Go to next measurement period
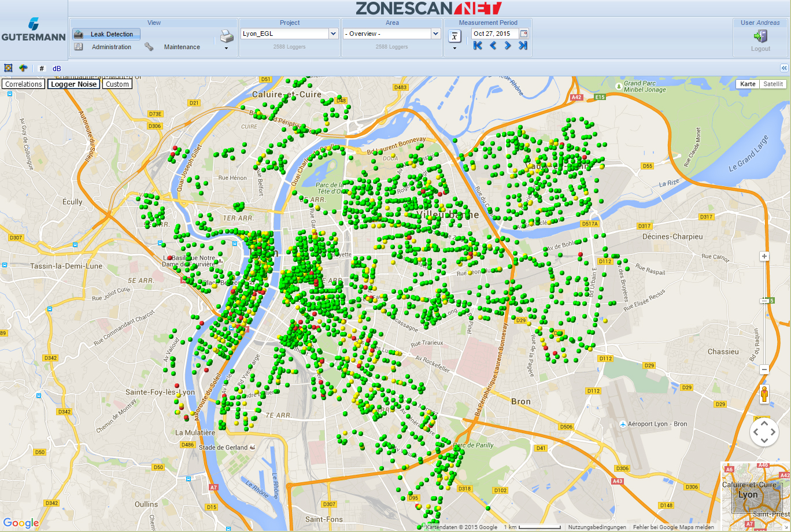791x532 pixels. [x=508, y=46]
